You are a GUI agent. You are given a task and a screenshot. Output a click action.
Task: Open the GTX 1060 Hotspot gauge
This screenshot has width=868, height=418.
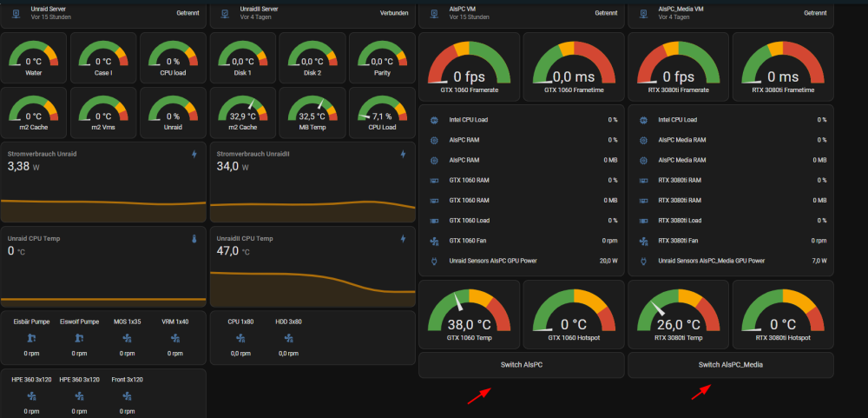coord(574,314)
